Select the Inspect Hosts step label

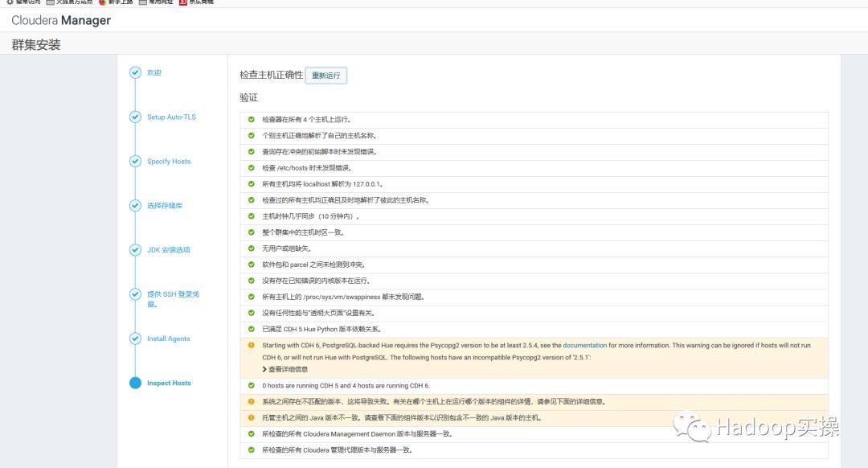[169, 383]
